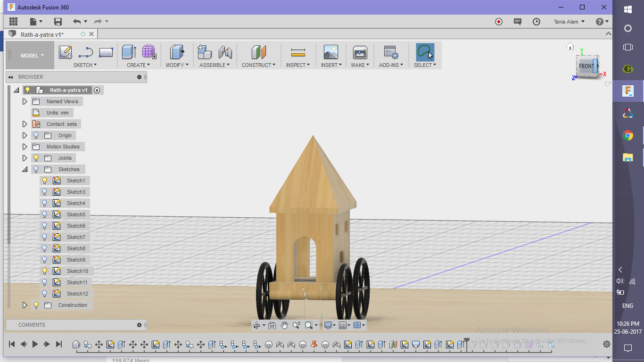Click the Look At navigation icon
644x362 pixels.
coord(272,325)
